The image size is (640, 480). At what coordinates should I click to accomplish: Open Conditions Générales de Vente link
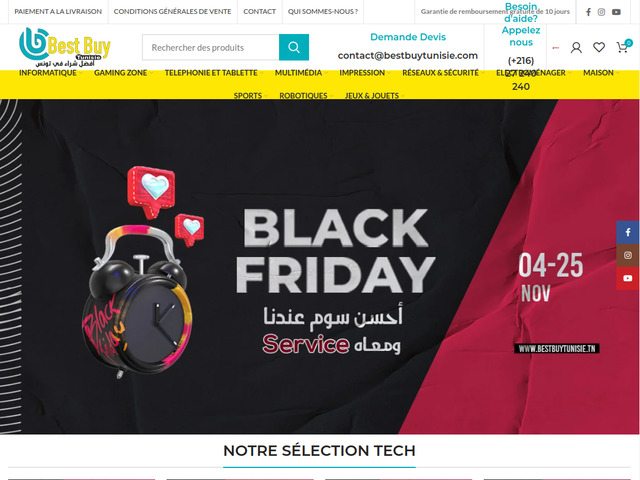(172, 12)
